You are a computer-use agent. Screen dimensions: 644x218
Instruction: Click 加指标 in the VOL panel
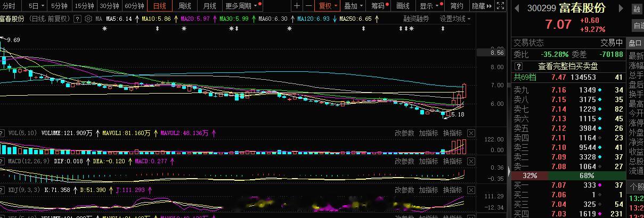(x=428, y=133)
